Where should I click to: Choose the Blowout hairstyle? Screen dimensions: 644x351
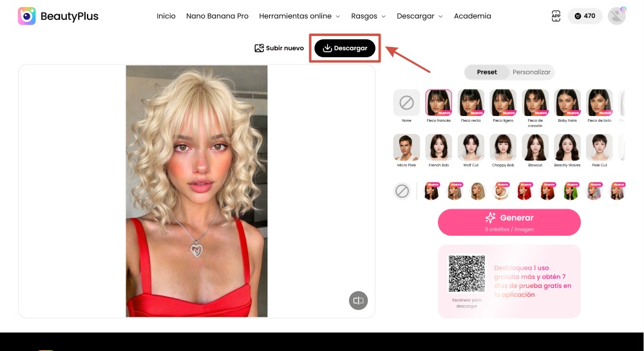click(535, 147)
